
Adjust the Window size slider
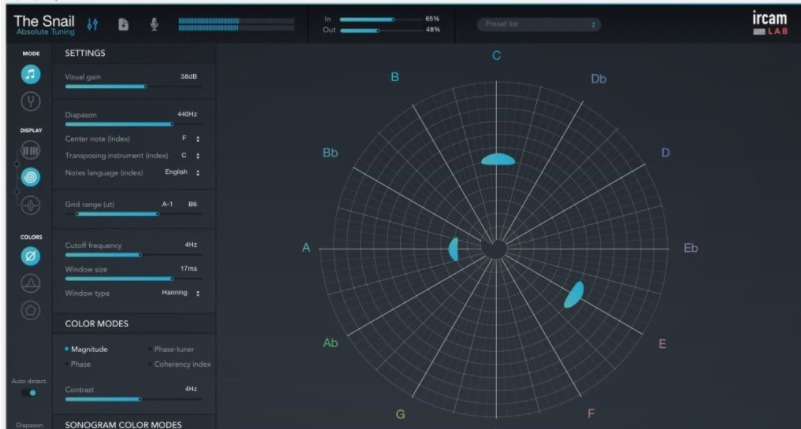coord(133,278)
